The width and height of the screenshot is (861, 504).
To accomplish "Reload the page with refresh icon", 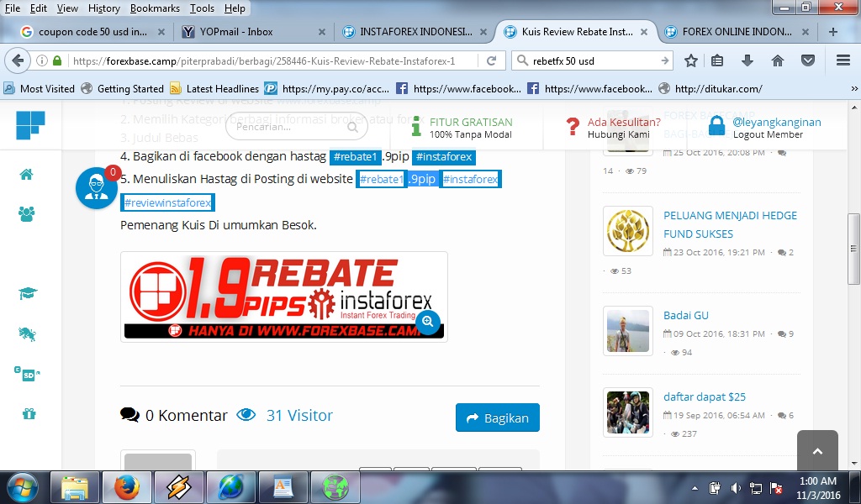I will (491, 60).
